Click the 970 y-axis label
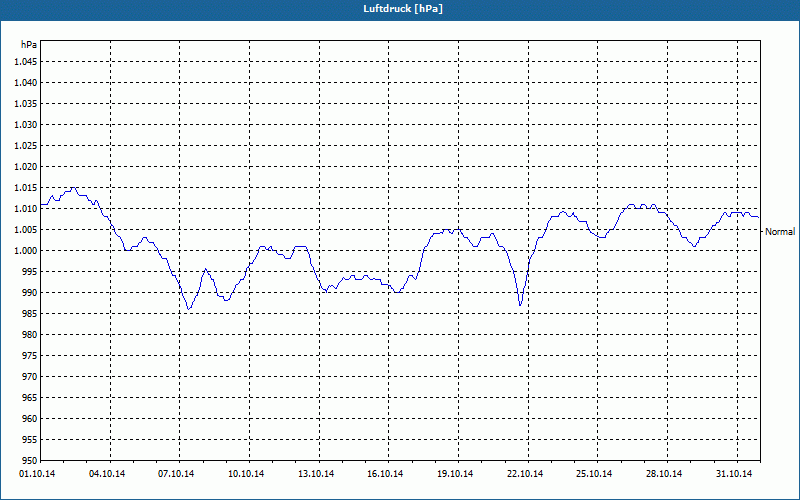The height and width of the screenshot is (500, 800). point(30,377)
